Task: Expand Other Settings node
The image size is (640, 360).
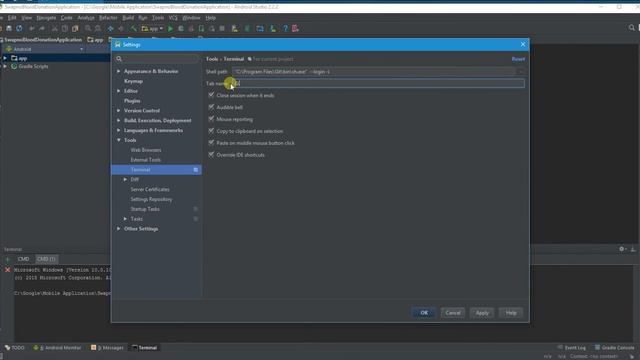Action: 119,229
